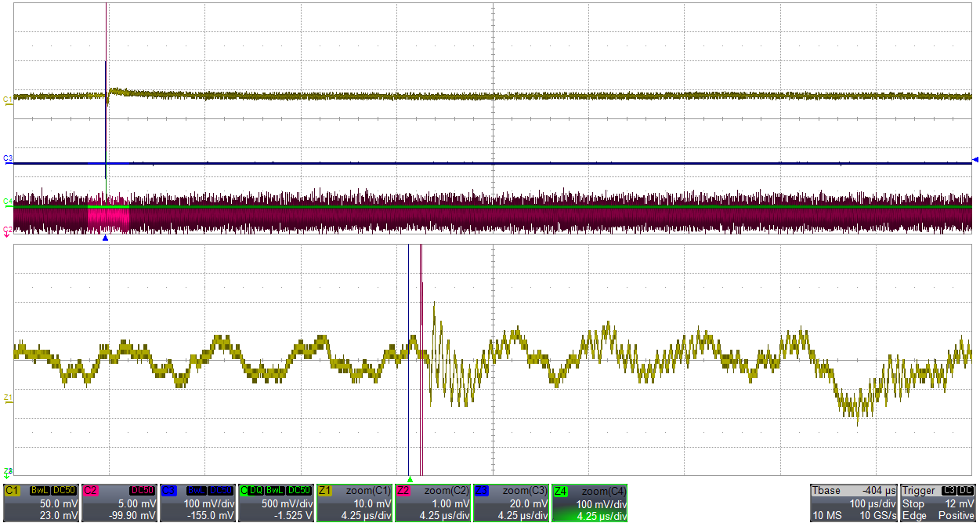Click the blue trigger level arrow at right edge
980x523 pixels.
[975, 160]
